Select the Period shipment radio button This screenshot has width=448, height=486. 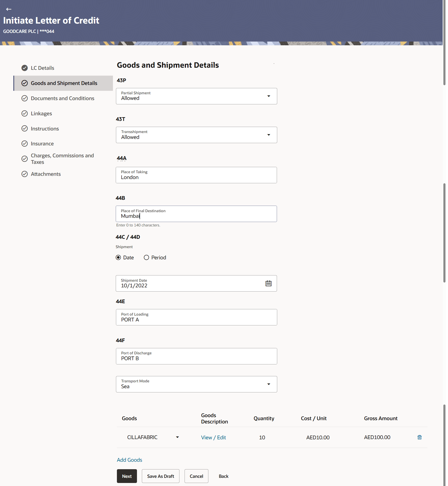[147, 257]
